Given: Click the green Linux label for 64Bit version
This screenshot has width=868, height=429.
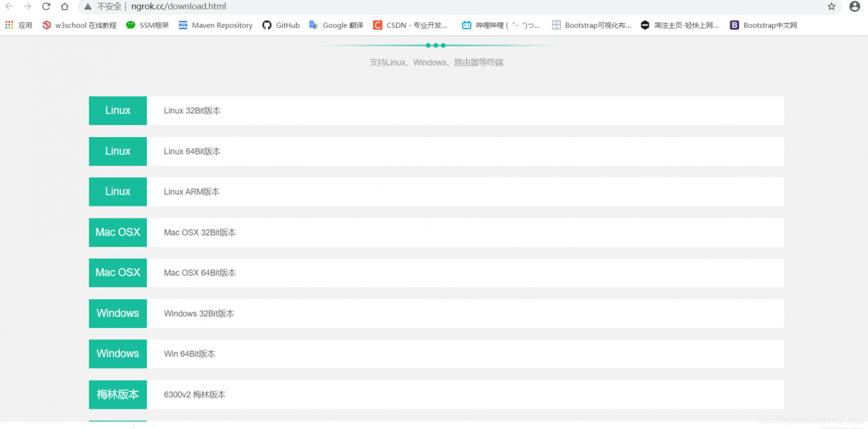Looking at the screenshot, I should pyautogui.click(x=118, y=151).
